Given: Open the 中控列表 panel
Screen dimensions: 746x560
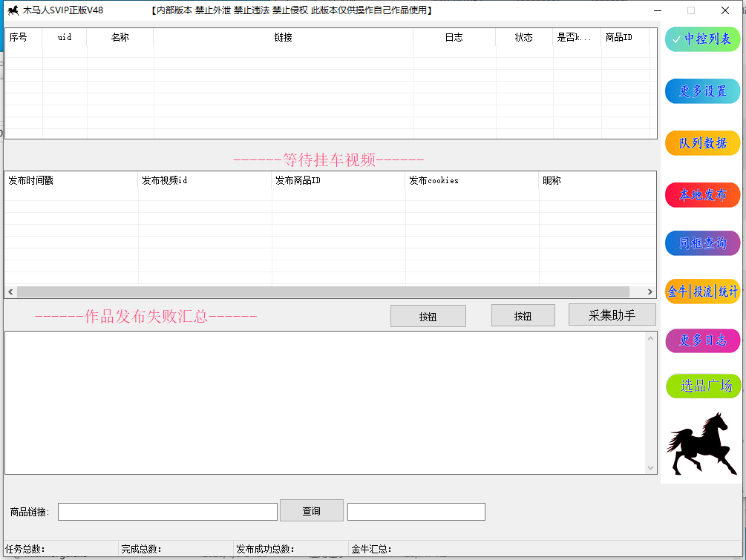Looking at the screenshot, I should click(x=702, y=39).
